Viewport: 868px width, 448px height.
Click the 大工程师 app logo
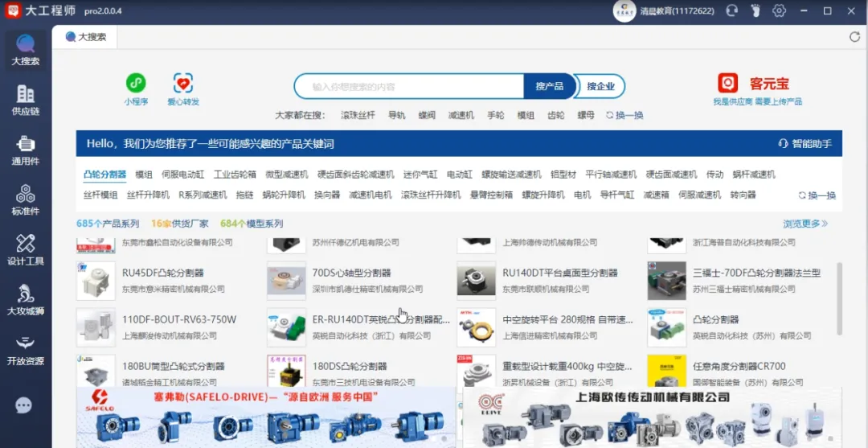coord(13,10)
